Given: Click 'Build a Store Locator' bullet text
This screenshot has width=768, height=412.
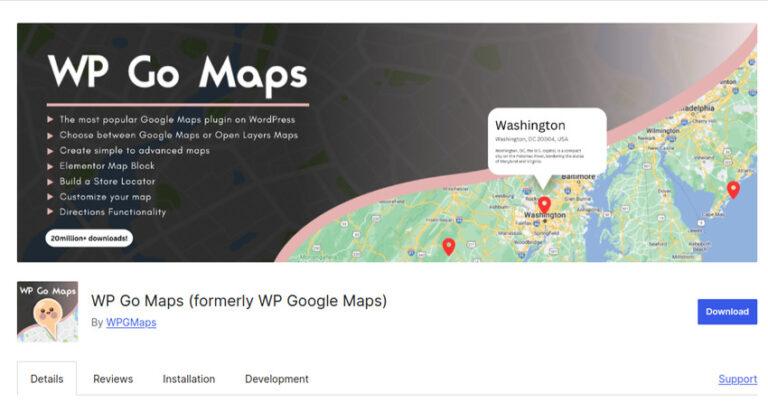Looking at the screenshot, I should [x=107, y=181].
